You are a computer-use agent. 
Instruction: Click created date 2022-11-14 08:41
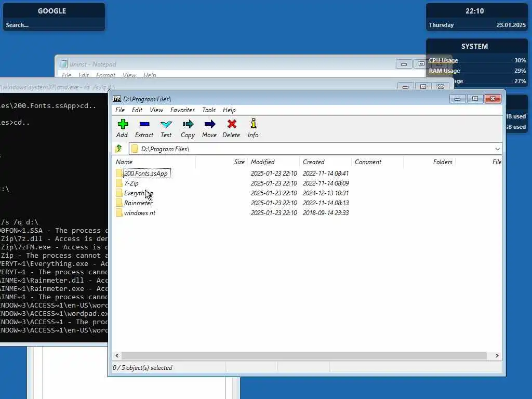(326, 174)
